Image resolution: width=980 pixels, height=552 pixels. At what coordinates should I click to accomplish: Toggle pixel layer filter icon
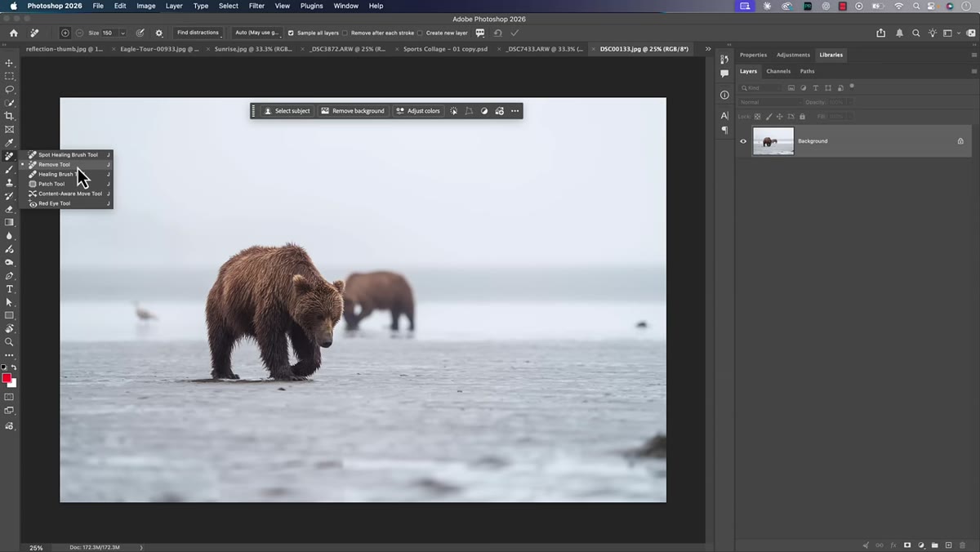pos(791,87)
